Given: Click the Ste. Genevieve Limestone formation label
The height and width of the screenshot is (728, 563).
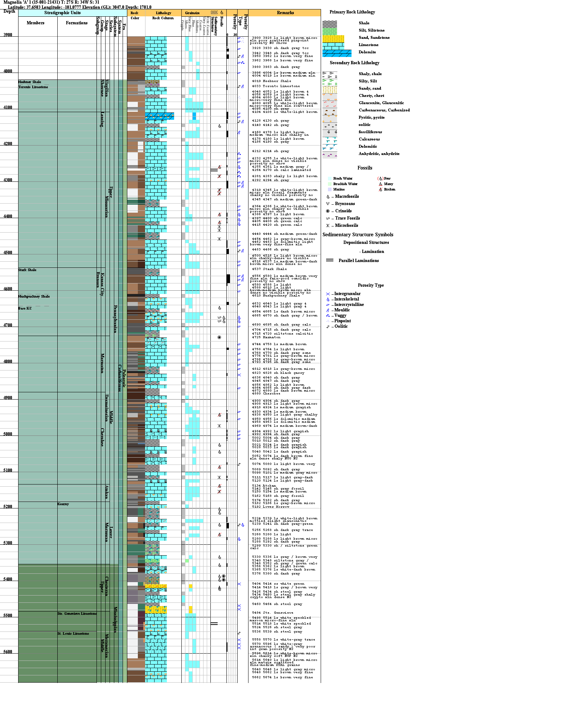Looking at the screenshot, I should 77,613.
